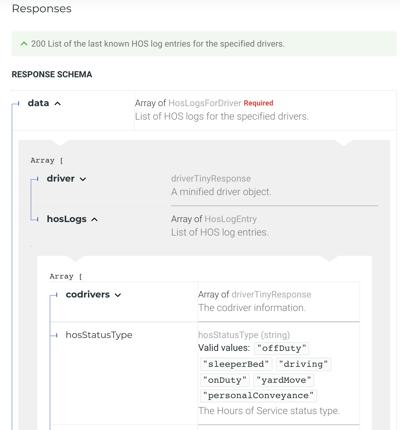Expand the codrivers property chevron
400x430 pixels.
[118, 295]
